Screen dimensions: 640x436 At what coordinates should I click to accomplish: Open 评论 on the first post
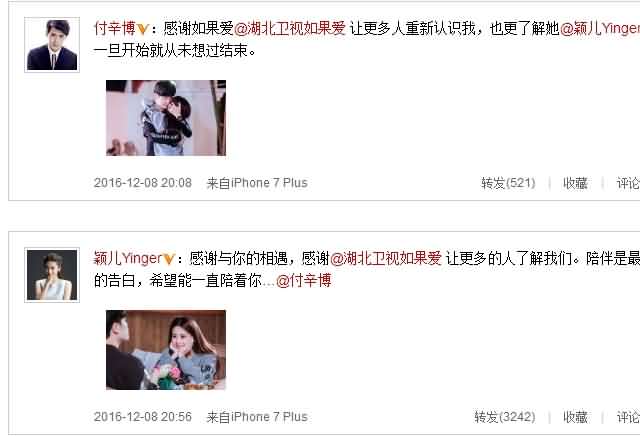[628, 183]
